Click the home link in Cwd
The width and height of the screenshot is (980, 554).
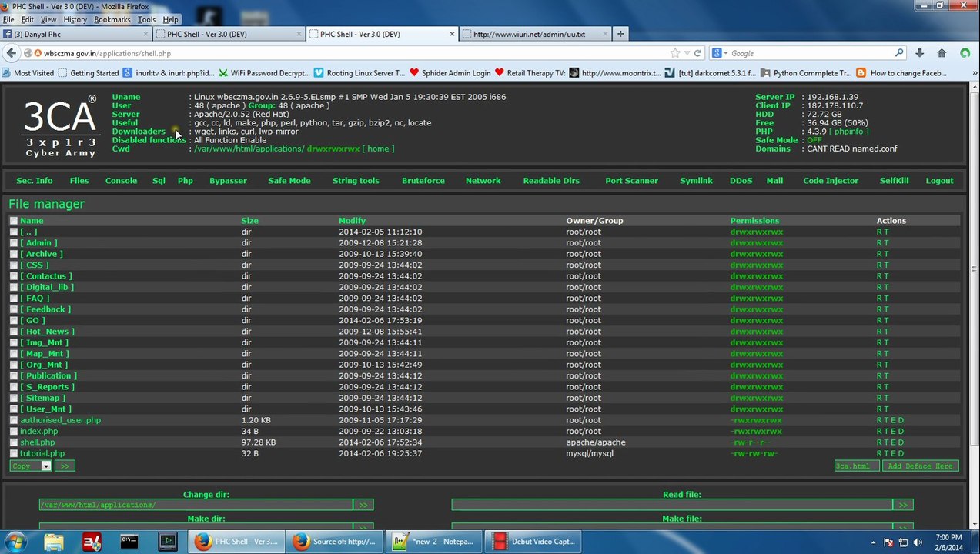click(378, 149)
